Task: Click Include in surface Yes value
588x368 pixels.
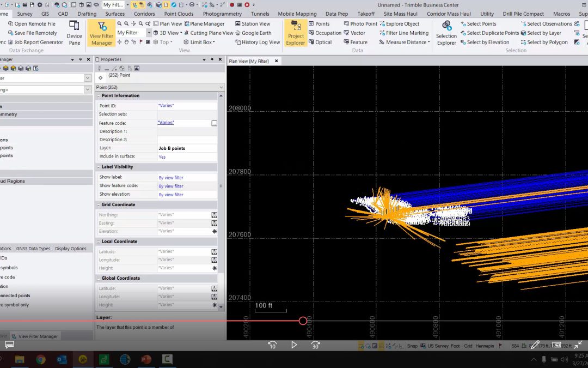Action: pyautogui.click(x=162, y=157)
